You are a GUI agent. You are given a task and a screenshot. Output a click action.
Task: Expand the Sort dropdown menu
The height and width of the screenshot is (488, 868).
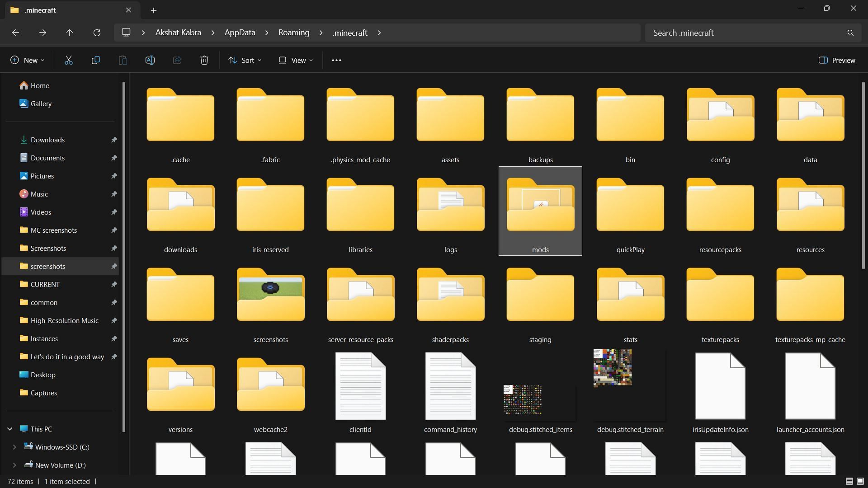pos(245,60)
